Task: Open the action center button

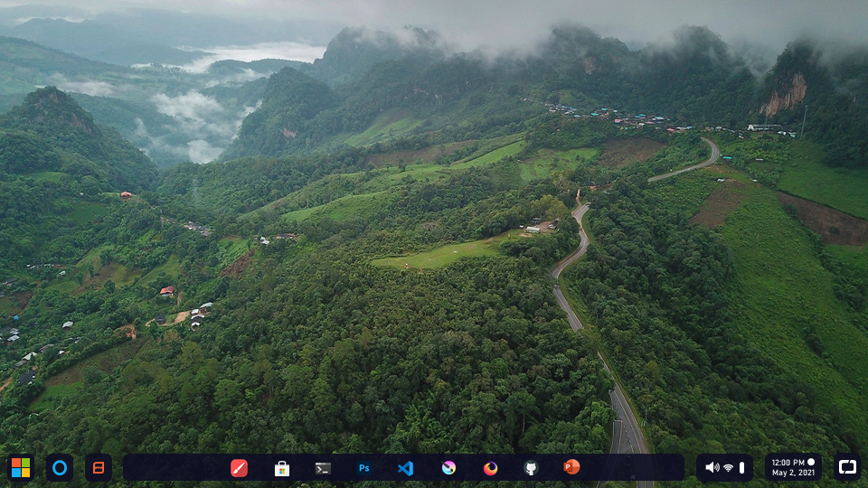Action: click(847, 467)
